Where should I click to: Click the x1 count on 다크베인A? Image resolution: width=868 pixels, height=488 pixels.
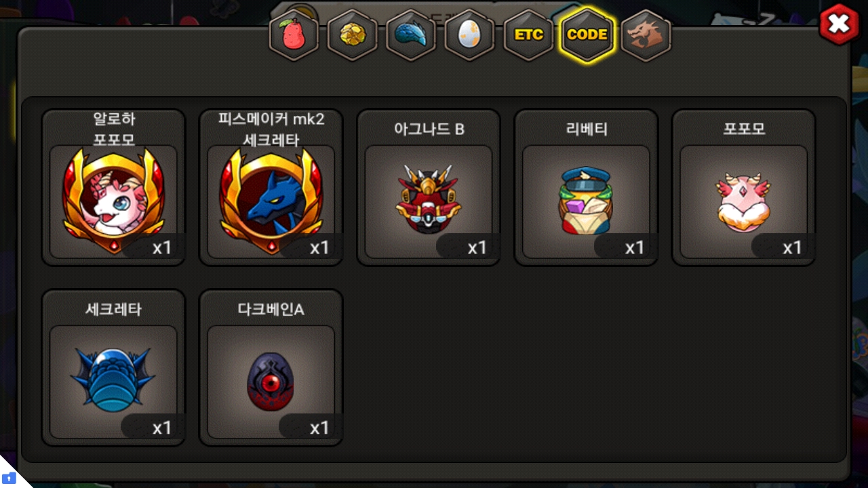[x=319, y=428]
